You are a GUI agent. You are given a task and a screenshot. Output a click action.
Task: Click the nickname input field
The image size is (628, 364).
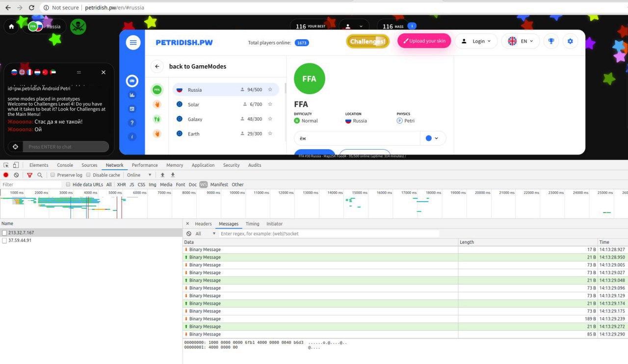point(357,138)
